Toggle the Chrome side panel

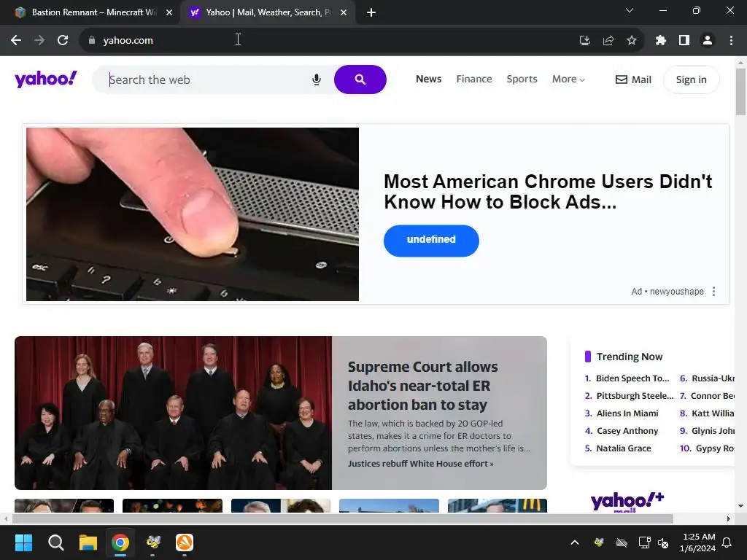pyautogui.click(x=684, y=41)
